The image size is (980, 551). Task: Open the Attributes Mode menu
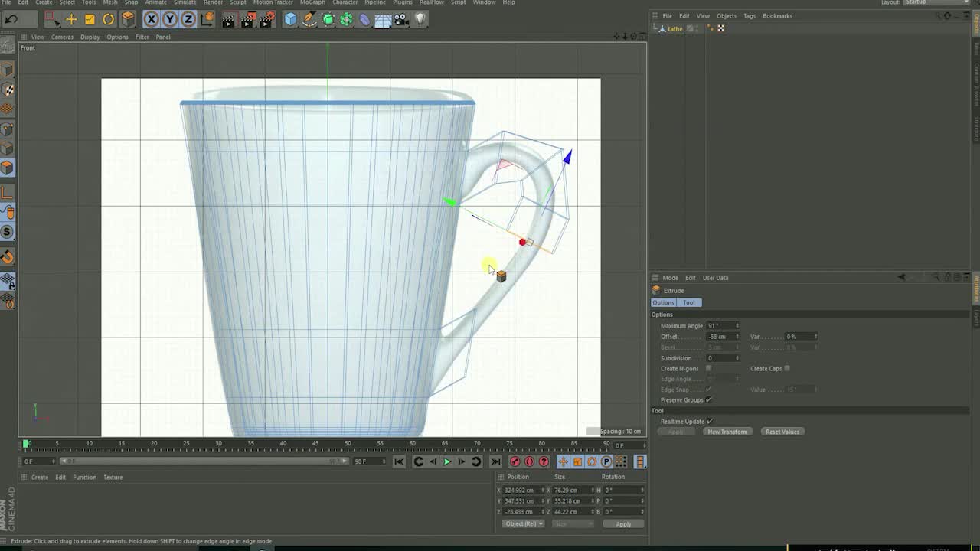(x=670, y=278)
